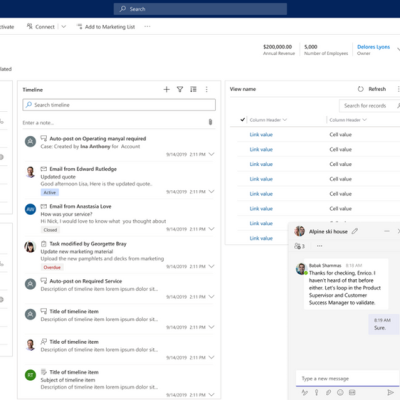Expand the Auto-post on Operating manual item

point(211,154)
